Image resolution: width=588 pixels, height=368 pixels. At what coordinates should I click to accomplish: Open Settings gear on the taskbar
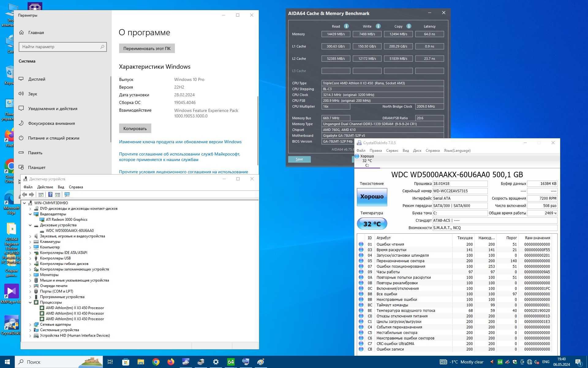tap(216, 362)
